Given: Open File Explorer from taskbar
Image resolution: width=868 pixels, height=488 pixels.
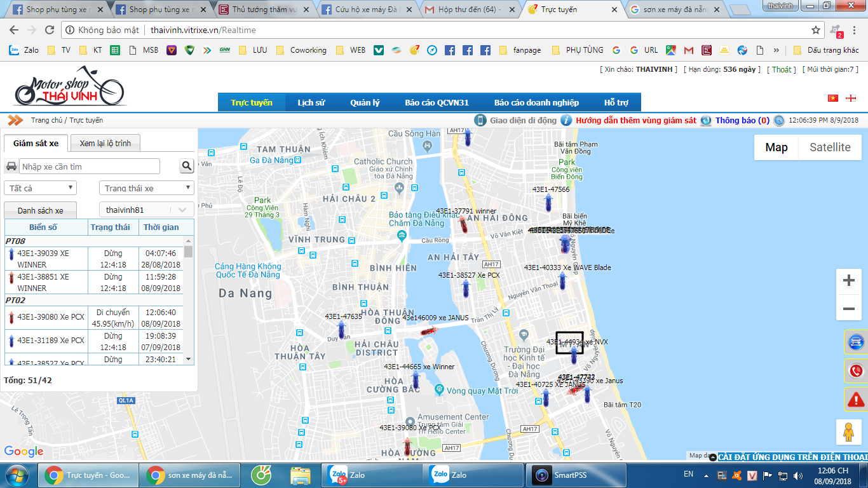Looking at the screenshot, I should click(300, 475).
